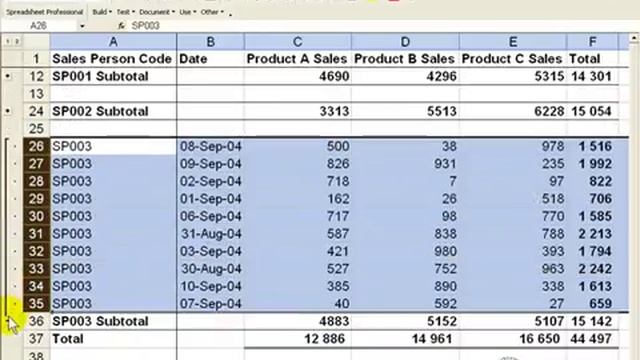
Task: Click the Spreadsheet Professional toolbar label
Action: pyautogui.click(x=44, y=12)
